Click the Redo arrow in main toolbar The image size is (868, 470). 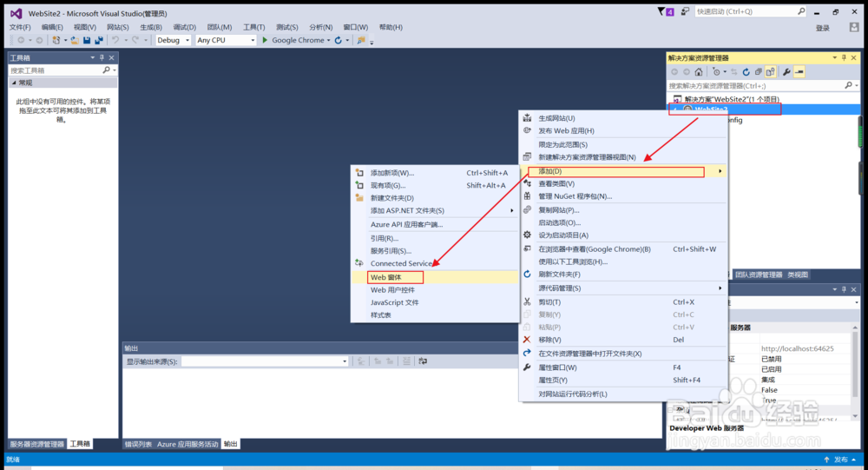[135, 40]
